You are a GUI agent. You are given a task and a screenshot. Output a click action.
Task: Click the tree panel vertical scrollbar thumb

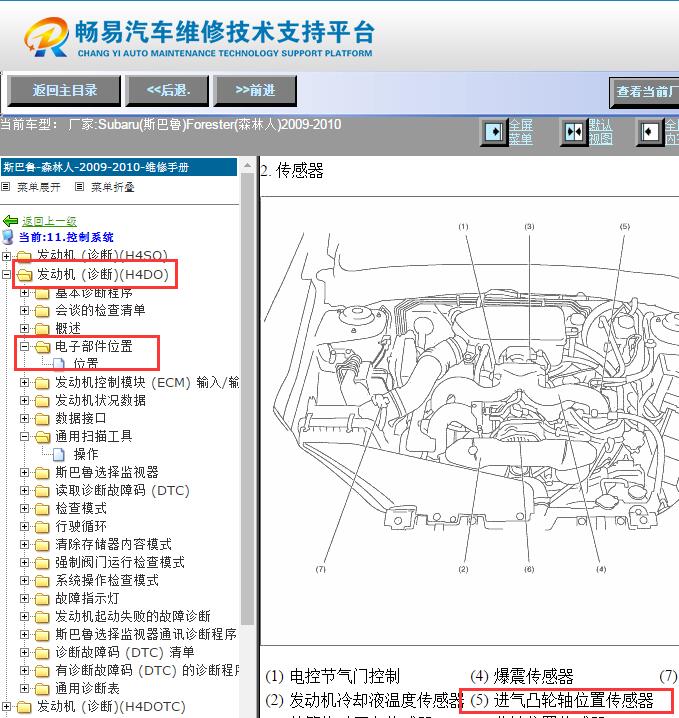pos(247,398)
